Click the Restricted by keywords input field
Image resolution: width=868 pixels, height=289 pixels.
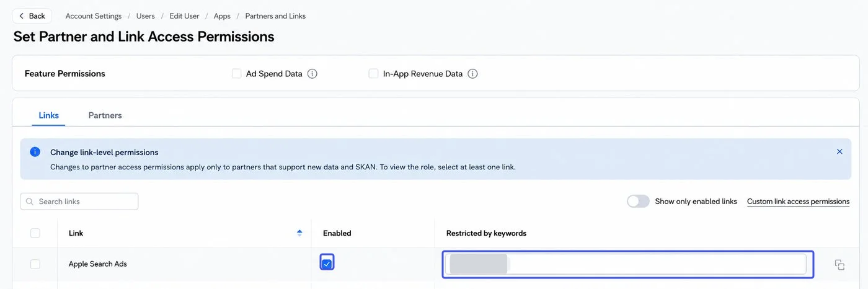pyautogui.click(x=626, y=264)
